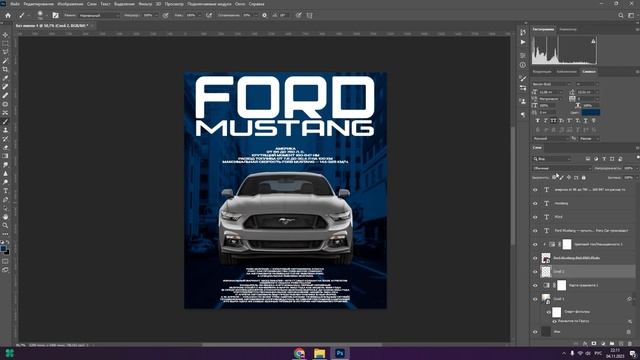Open Chrome from the taskbar
The height and width of the screenshot is (360, 640).
click(299, 353)
